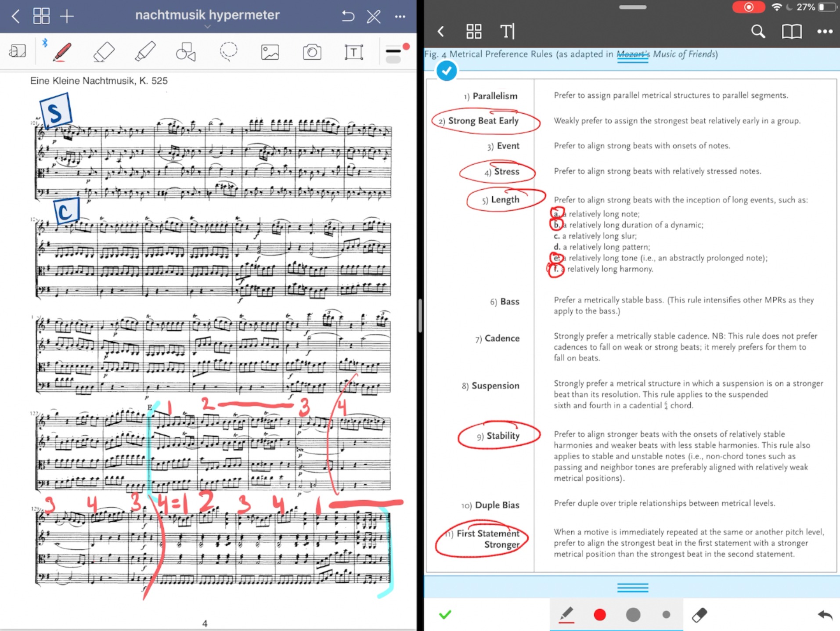
Task: Tap the crossed pen editing-mode icon
Action: click(374, 17)
